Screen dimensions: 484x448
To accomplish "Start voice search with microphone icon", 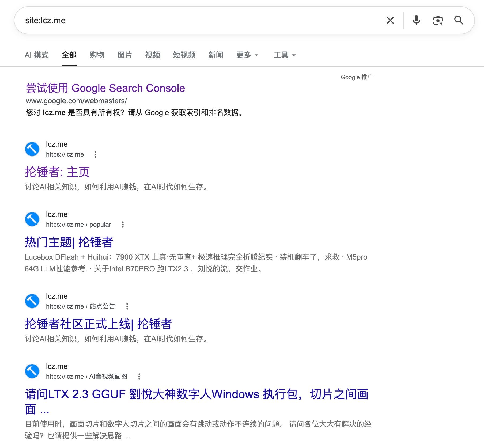I will click(x=416, y=20).
